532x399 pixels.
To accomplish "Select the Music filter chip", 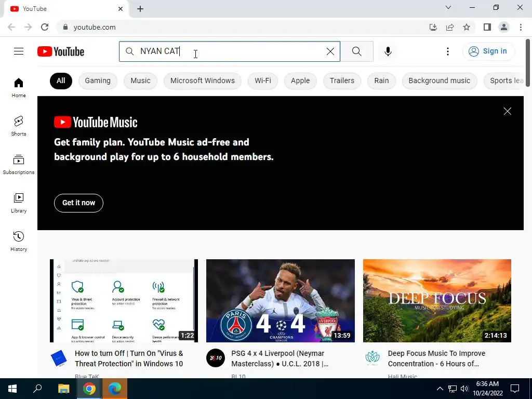I will [x=140, y=81].
